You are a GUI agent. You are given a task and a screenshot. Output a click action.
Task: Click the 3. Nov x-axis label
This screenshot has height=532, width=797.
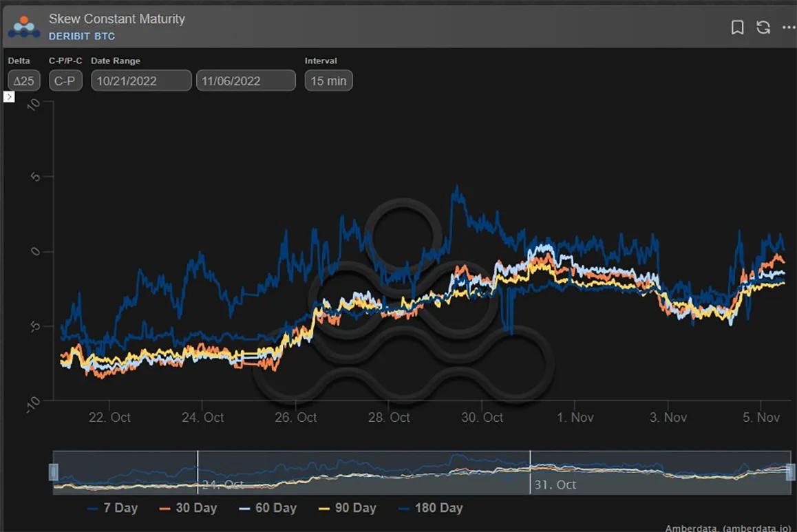coord(668,417)
